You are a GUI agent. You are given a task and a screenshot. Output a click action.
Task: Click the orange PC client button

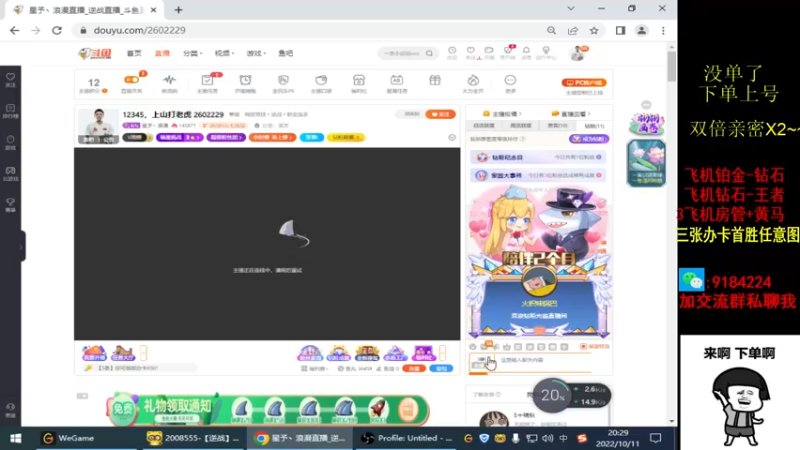pyautogui.click(x=584, y=83)
